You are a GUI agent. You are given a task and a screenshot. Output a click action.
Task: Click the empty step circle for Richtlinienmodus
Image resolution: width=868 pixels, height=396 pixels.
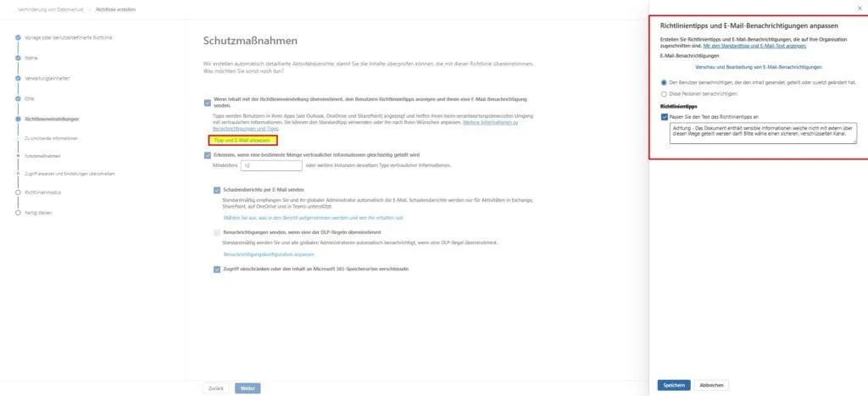point(17,192)
